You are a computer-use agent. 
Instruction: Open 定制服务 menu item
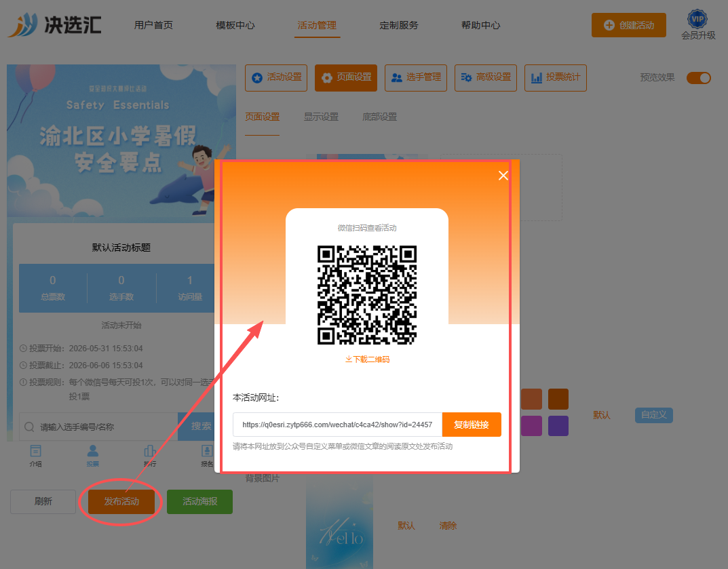tap(399, 25)
